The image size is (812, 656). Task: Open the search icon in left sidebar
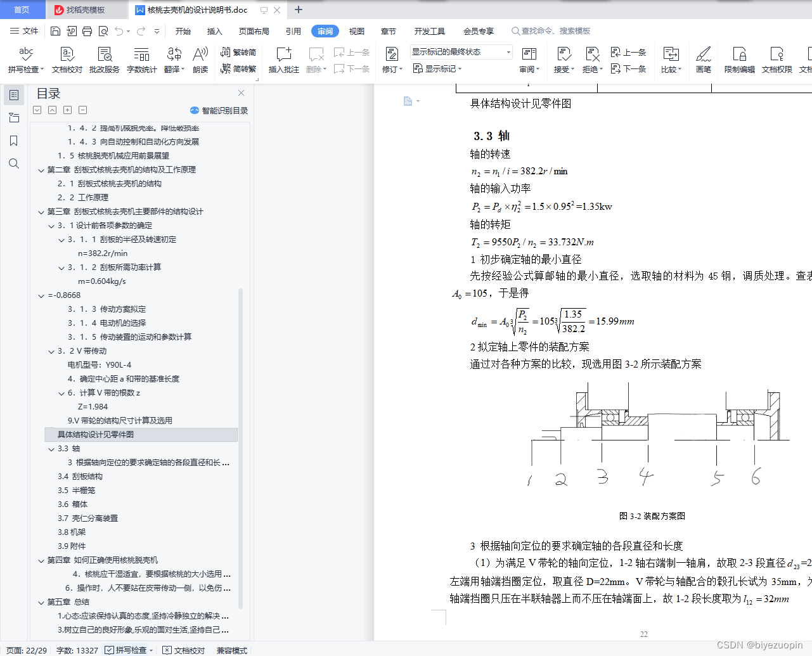coord(13,164)
